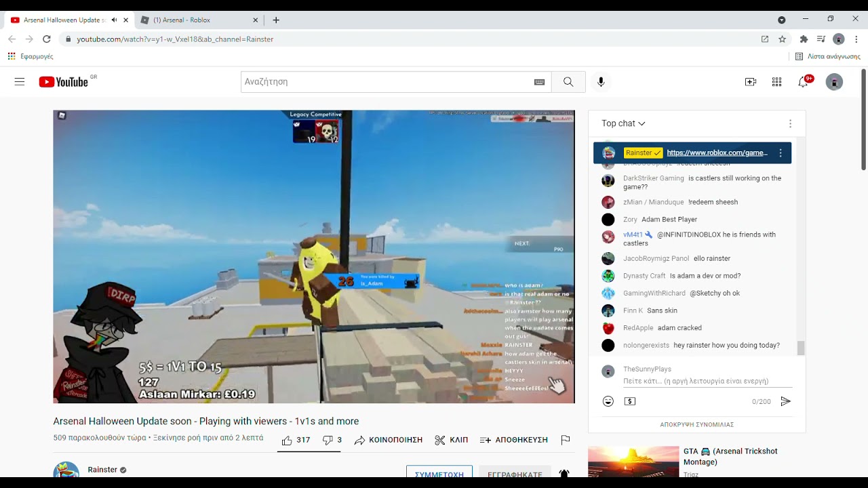Click the view site information lock icon

[68, 39]
